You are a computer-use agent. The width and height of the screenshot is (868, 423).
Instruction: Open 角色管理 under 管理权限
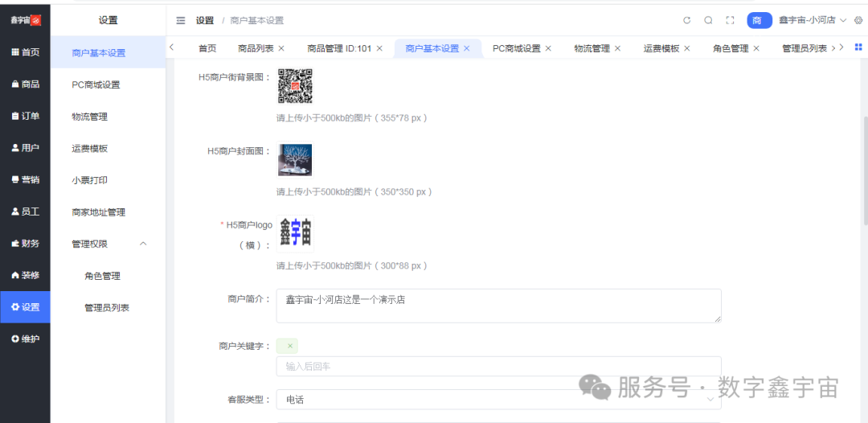(108, 276)
